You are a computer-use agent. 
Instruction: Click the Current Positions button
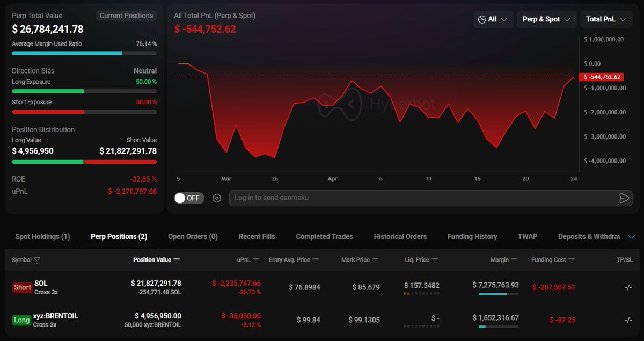[127, 16]
